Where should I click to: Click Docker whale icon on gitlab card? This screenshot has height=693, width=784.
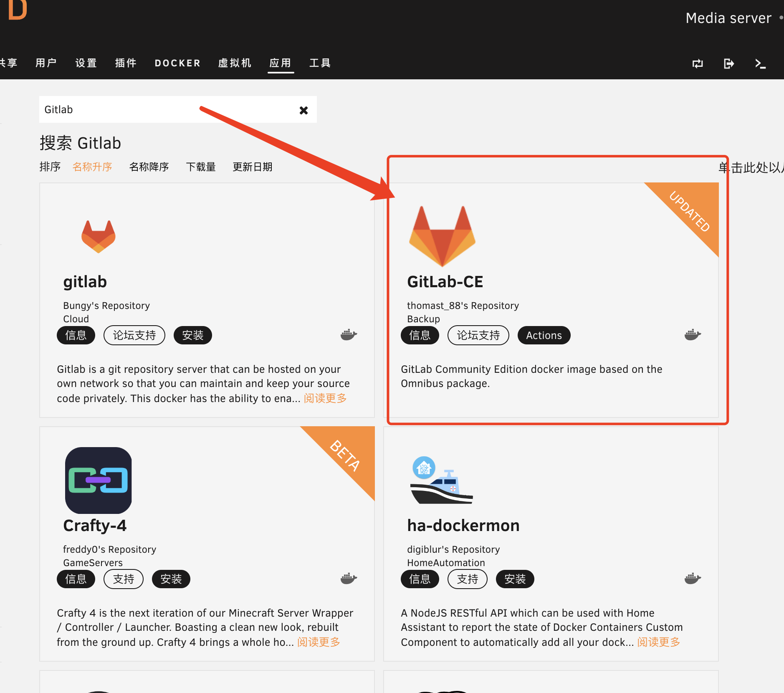(349, 335)
